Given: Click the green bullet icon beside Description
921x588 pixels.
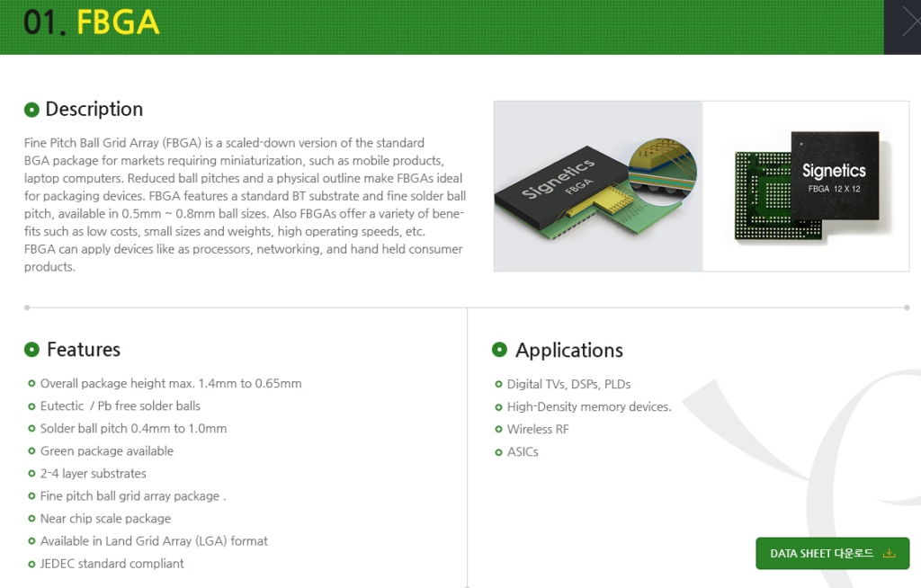Looking at the screenshot, I should [31, 110].
